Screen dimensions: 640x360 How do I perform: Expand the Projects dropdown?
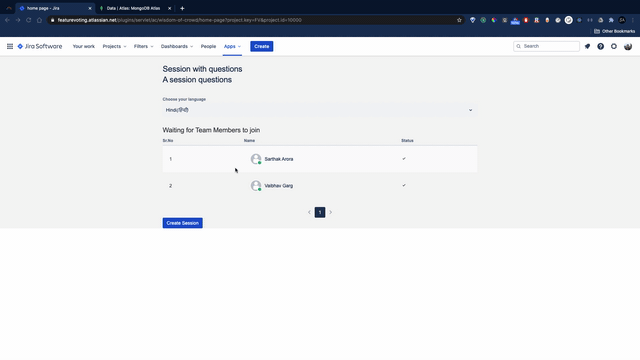tap(114, 47)
